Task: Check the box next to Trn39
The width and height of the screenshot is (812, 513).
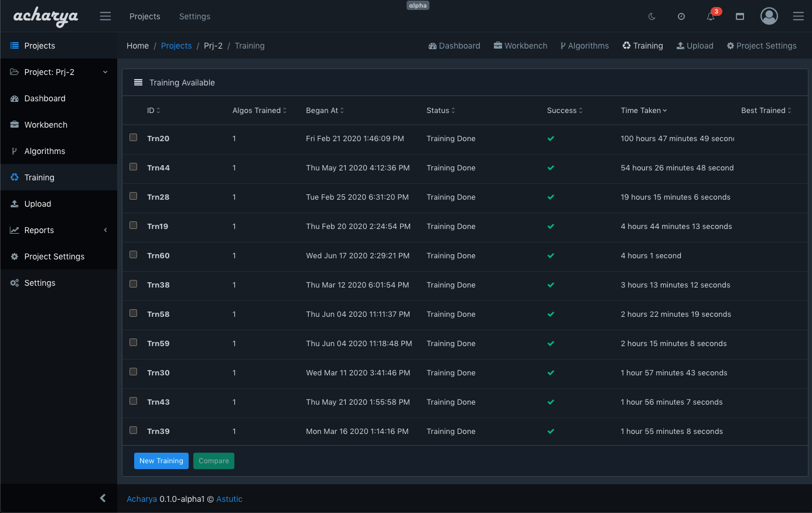Action: pos(134,430)
